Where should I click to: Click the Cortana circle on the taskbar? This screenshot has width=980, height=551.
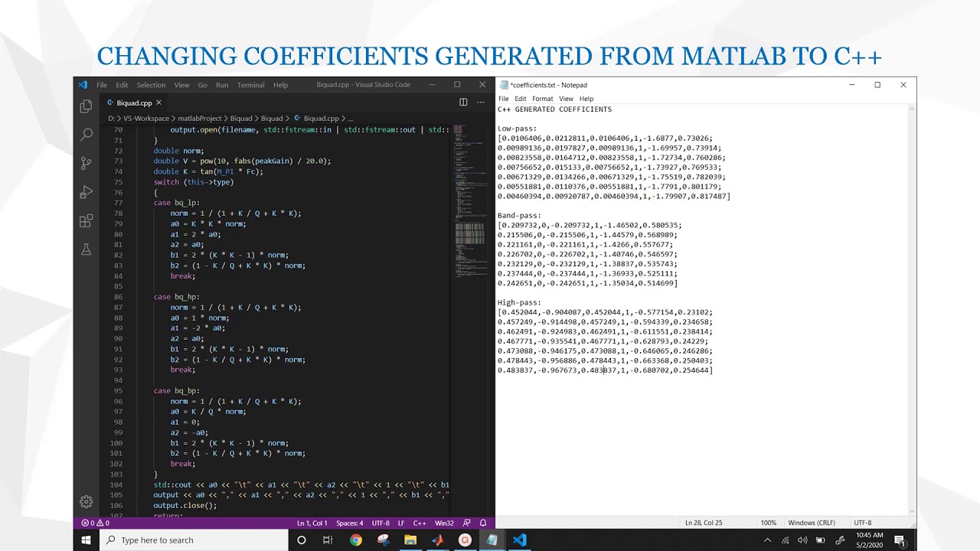[x=301, y=540]
